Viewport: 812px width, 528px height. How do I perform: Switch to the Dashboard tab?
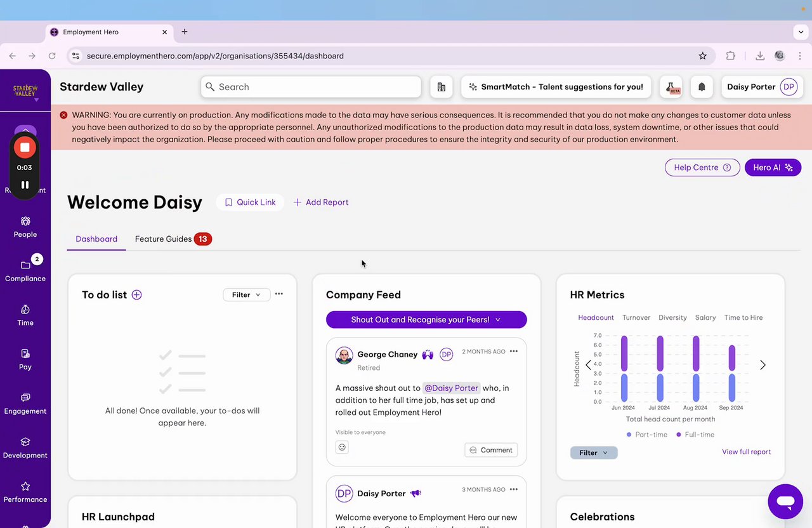tap(96, 239)
